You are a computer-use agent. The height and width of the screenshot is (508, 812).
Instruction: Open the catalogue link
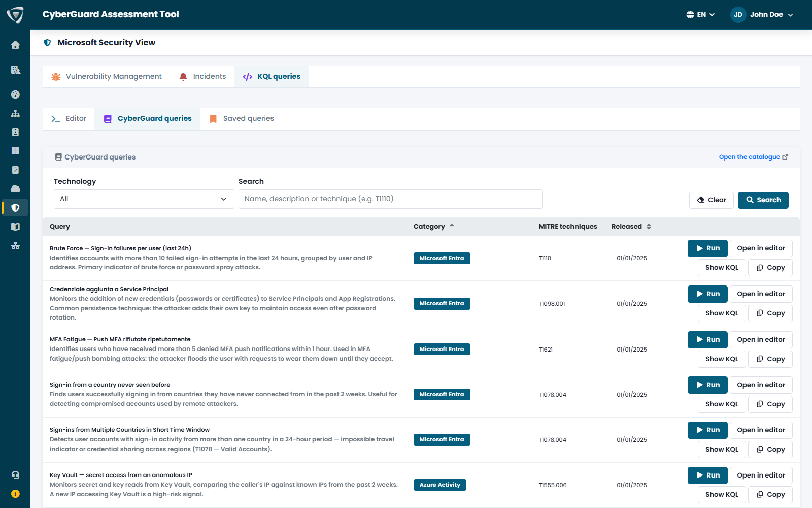click(x=753, y=157)
